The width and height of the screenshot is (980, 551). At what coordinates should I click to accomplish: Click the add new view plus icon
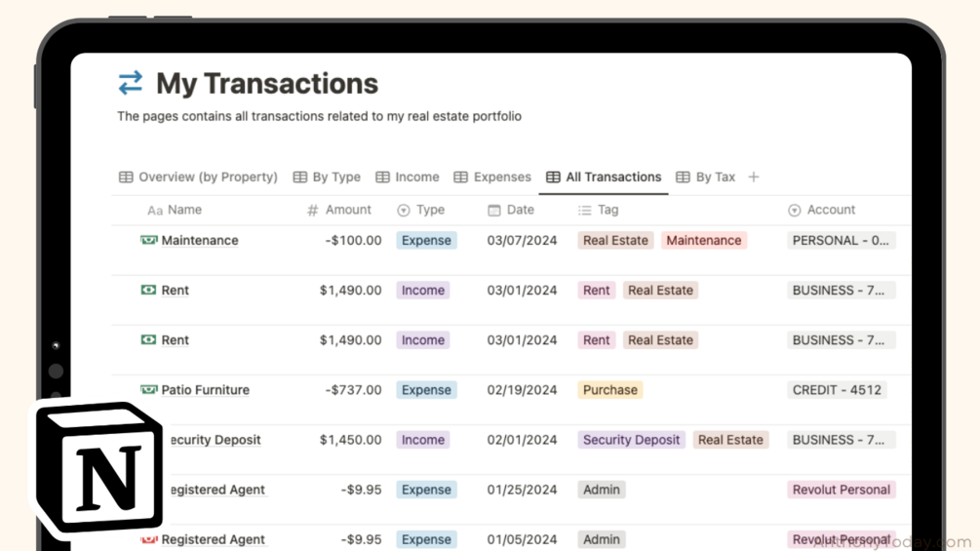[754, 177]
